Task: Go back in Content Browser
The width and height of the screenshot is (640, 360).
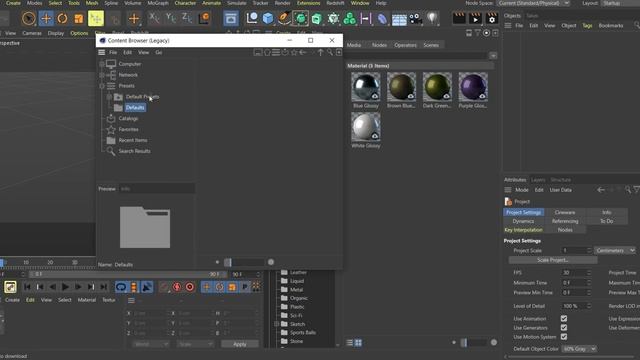Action: tap(303, 52)
